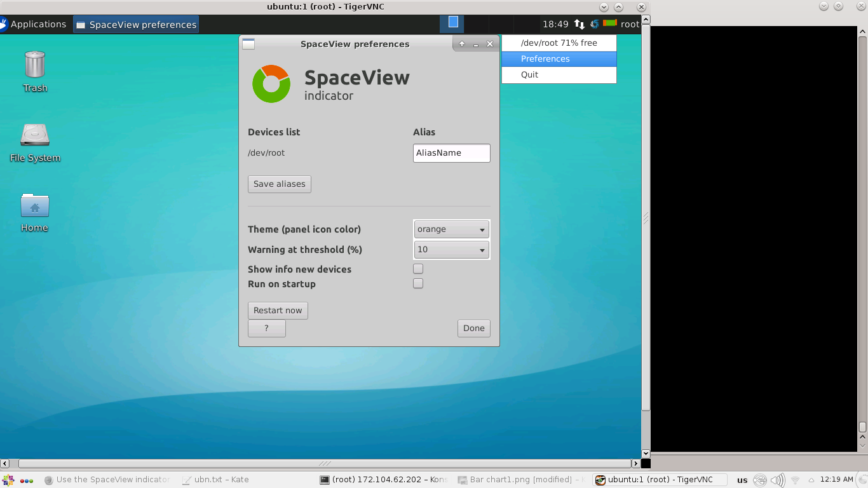Choose Preferences from the indicator menu
868x488 pixels.
(x=559, y=58)
